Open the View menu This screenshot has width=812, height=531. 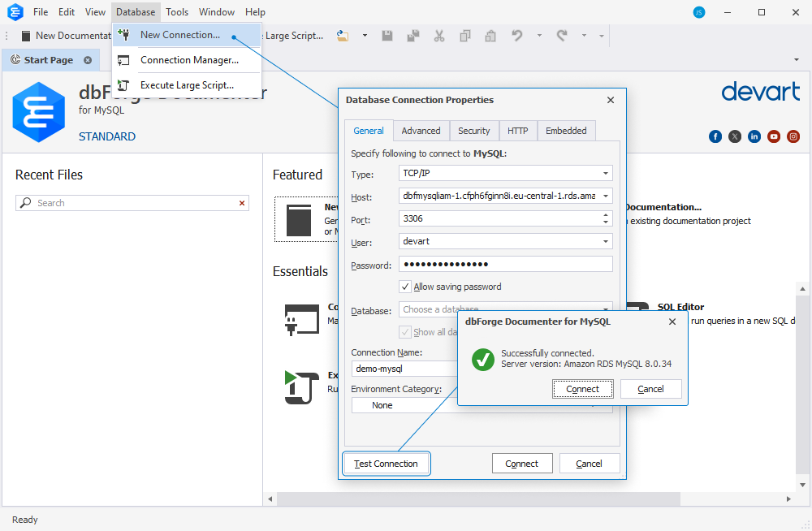point(95,12)
